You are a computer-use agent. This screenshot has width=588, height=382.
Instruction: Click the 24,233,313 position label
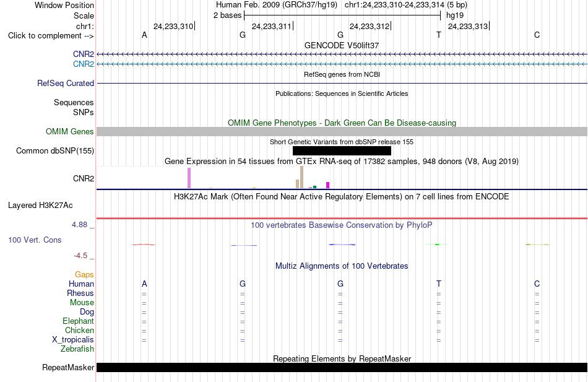468,26
